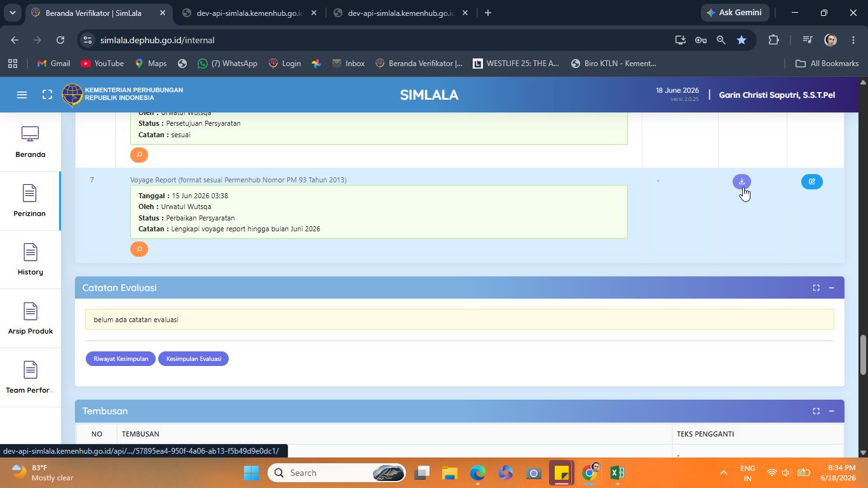
Task: Open the Biro KTLN bookmark
Action: 614,64
